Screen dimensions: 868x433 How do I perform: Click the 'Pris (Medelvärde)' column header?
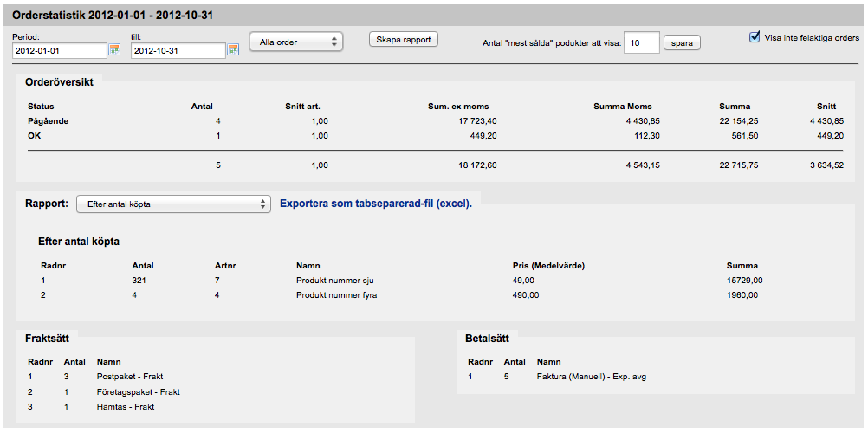[x=548, y=266]
